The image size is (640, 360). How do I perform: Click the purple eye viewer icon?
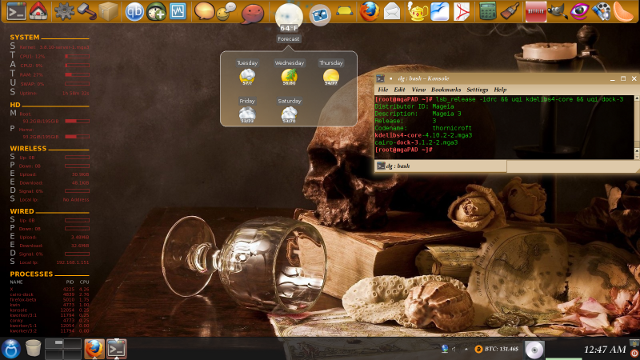[580, 11]
